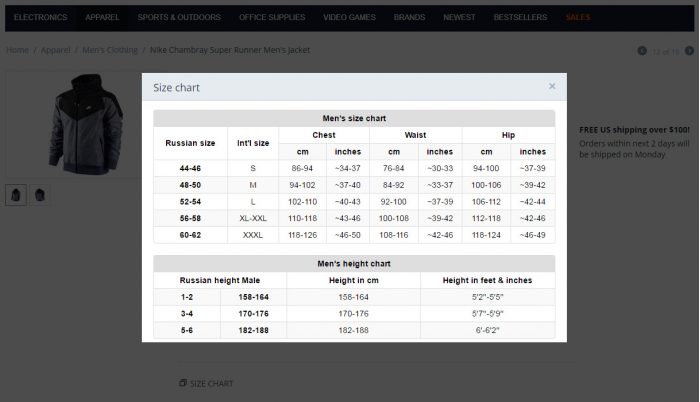Click chest value ~37-40 inches
The image size is (700, 402).
click(x=348, y=185)
